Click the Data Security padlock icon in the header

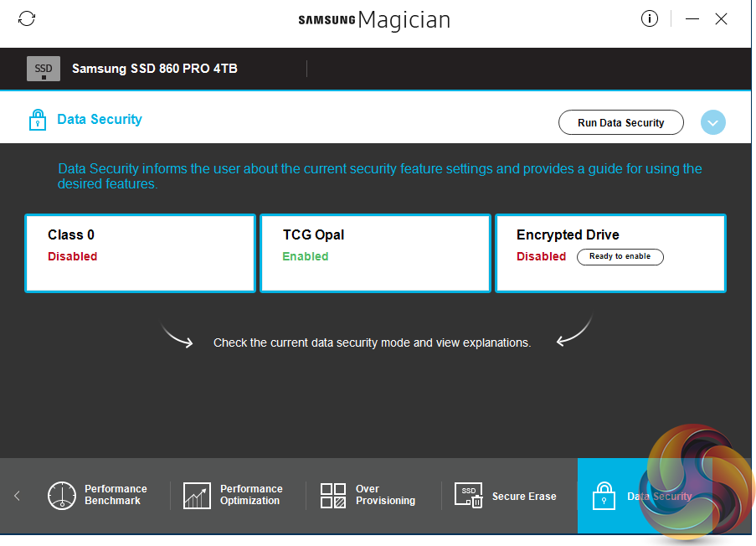tap(38, 120)
